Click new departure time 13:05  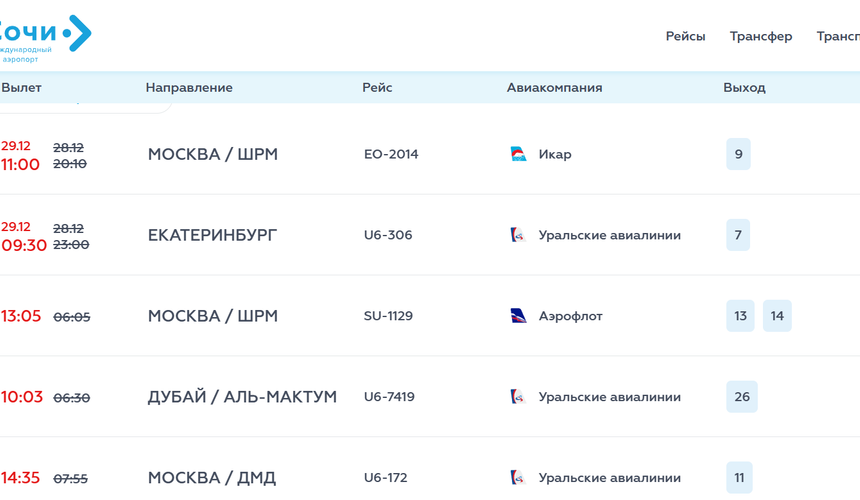point(21,316)
